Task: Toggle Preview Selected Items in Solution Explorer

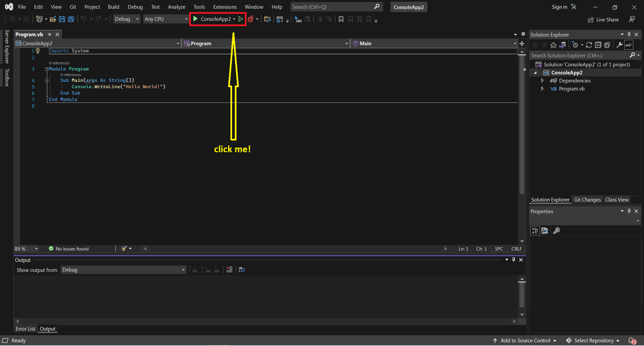Action: tap(629, 45)
